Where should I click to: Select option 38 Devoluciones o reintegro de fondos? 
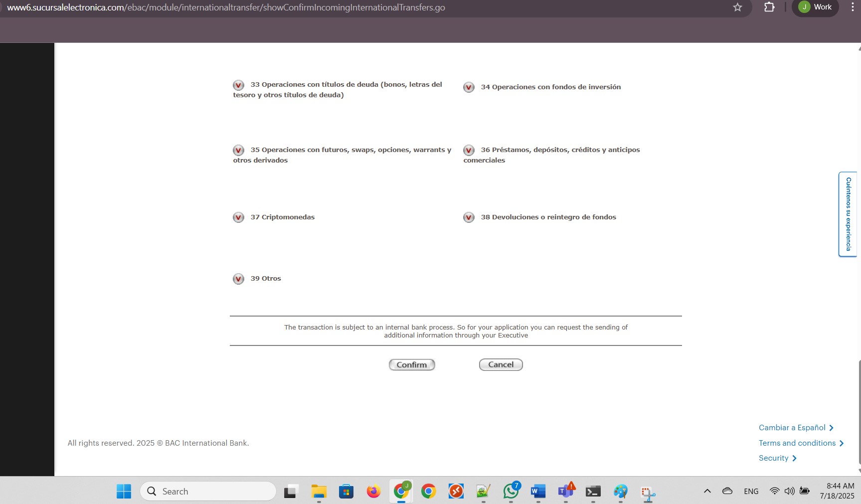tap(469, 217)
